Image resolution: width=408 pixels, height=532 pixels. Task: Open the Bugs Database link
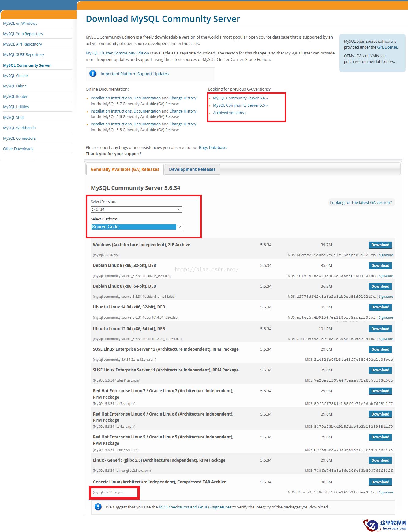(x=213, y=148)
